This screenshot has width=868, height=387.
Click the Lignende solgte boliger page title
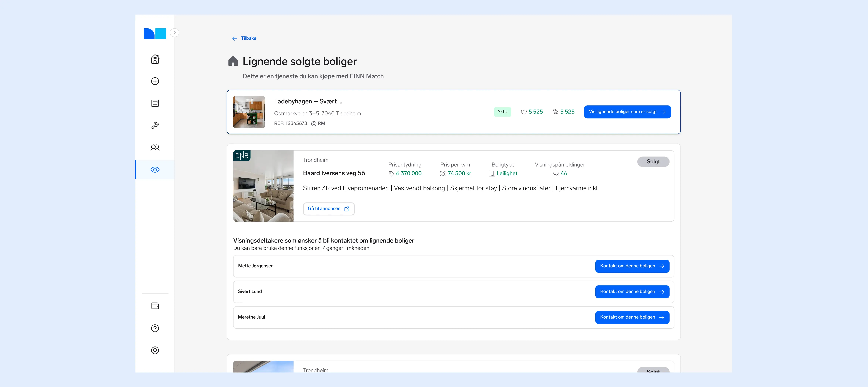click(300, 61)
